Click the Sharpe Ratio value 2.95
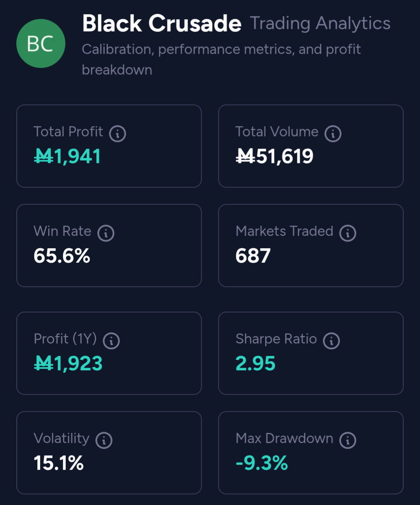The height and width of the screenshot is (505, 420). point(255,363)
